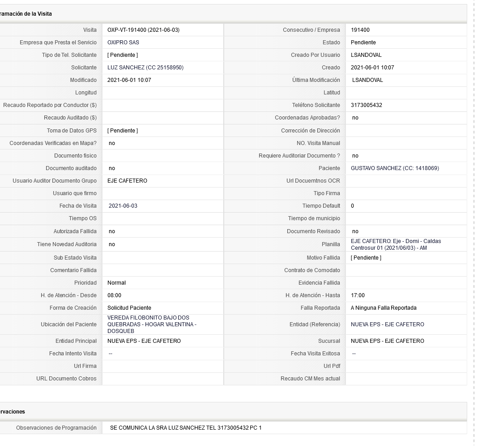The height and width of the screenshot is (448, 503).
Task: Select Autorizada Fallida value no
Action: (x=111, y=231)
